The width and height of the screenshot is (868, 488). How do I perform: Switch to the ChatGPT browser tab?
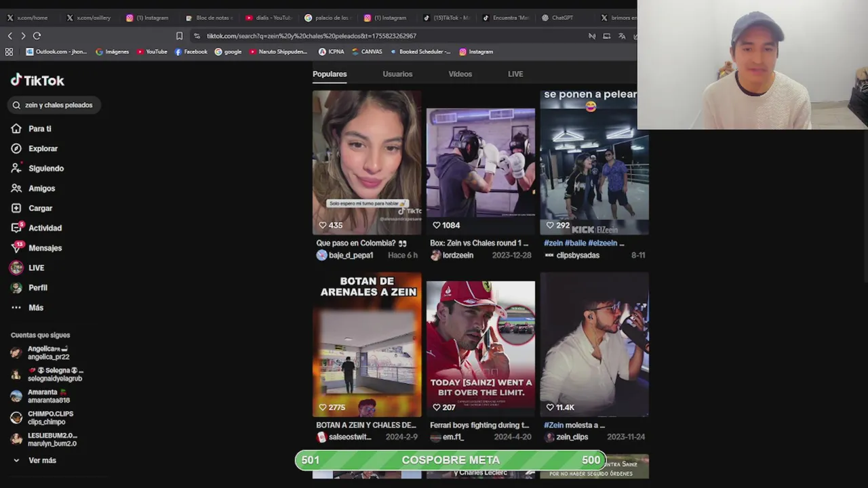click(557, 18)
